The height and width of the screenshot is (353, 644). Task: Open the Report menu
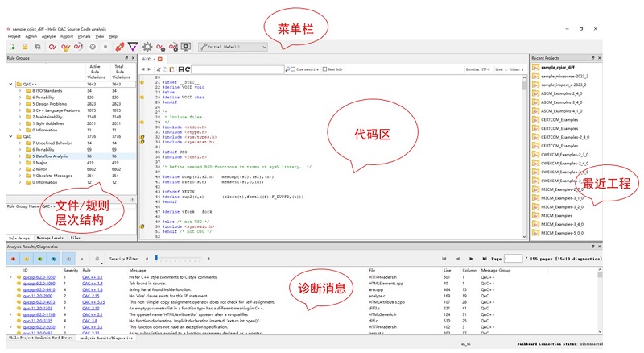coord(67,36)
